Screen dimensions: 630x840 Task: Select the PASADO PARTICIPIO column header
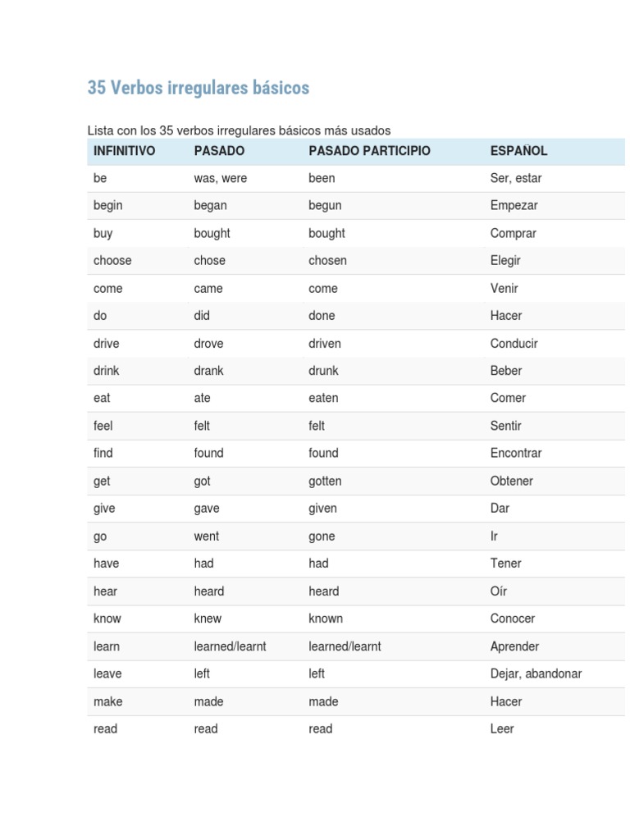[x=369, y=151]
